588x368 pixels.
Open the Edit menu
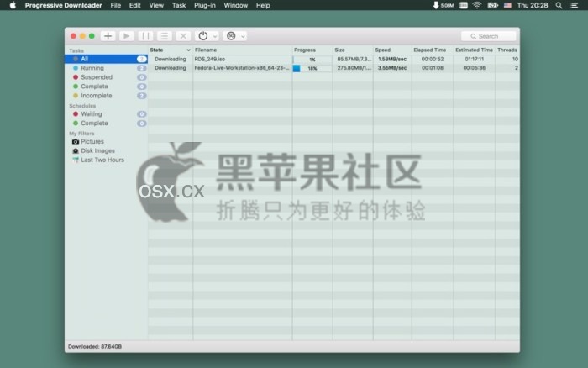134,5
